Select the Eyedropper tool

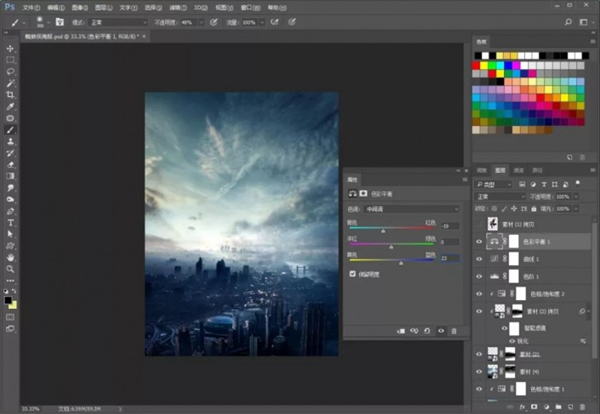[x=11, y=106]
